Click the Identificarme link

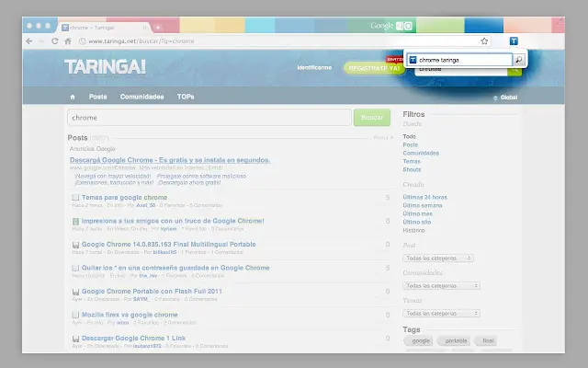click(x=314, y=67)
